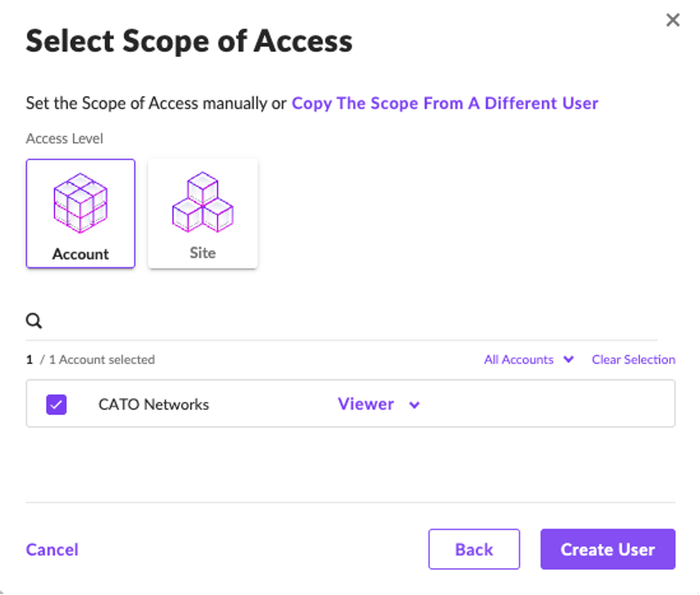700x595 pixels.
Task: Close the Select Scope of Access dialog
Action: point(673,20)
